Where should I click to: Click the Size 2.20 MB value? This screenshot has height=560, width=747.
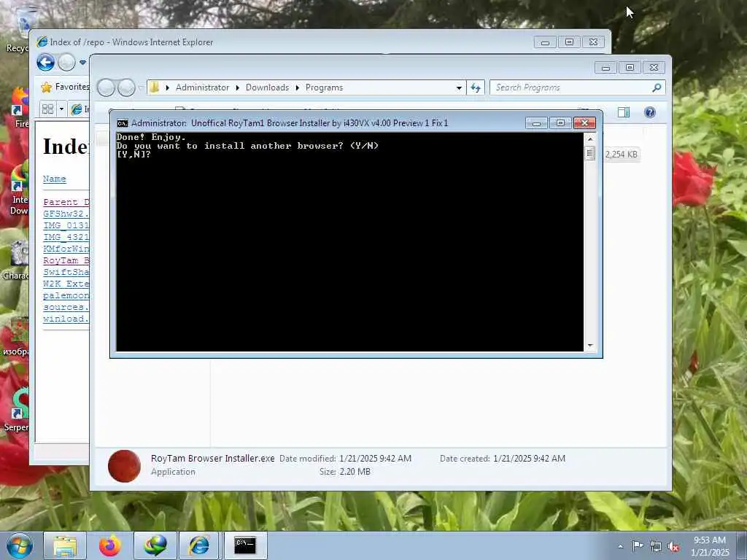pyautogui.click(x=355, y=472)
